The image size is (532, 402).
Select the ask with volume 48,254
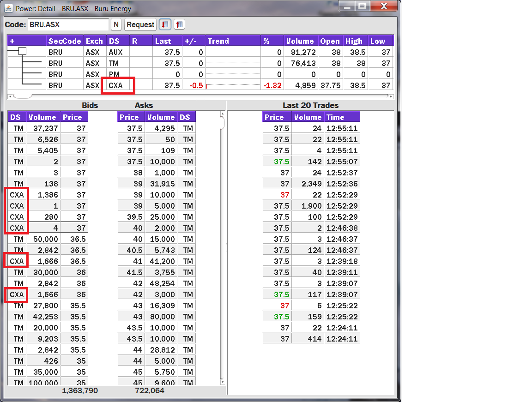coord(157,284)
